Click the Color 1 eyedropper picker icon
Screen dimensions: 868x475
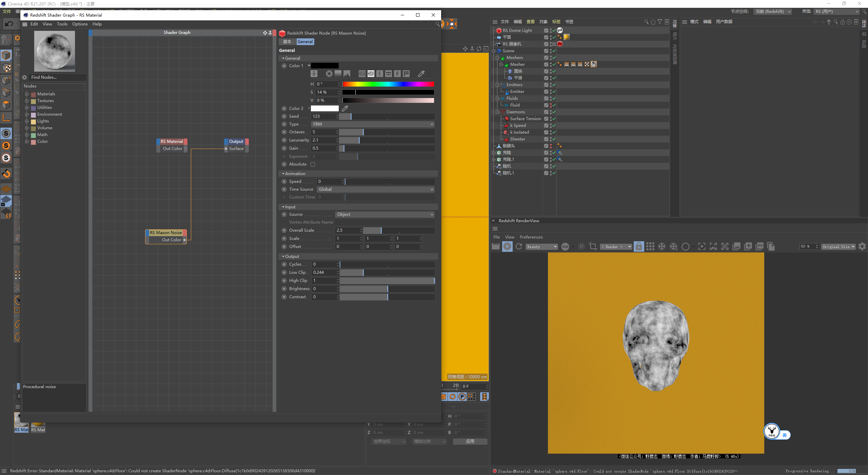click(x=421, y=74)
